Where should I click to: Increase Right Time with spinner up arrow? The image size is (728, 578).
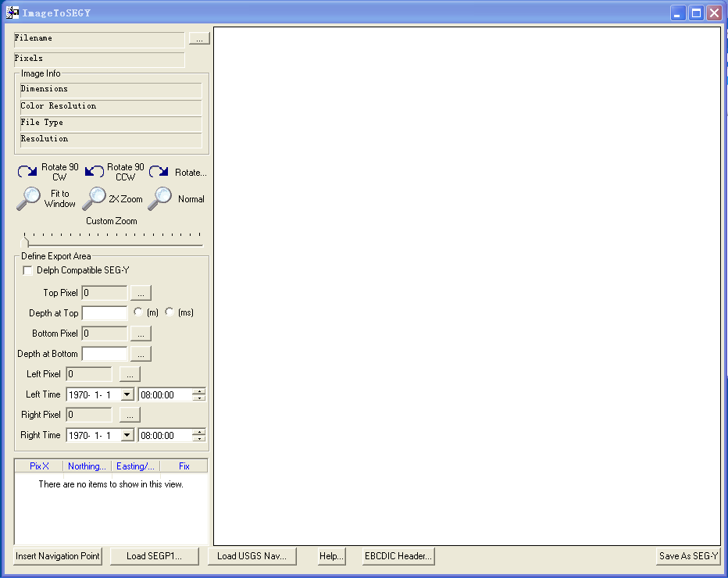click(x=199, y=432)
